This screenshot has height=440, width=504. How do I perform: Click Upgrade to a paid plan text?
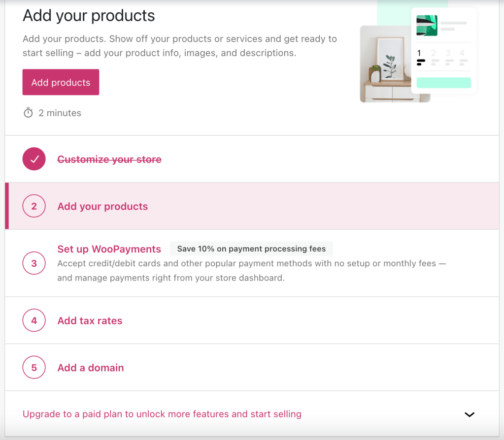tap(162, 414)
